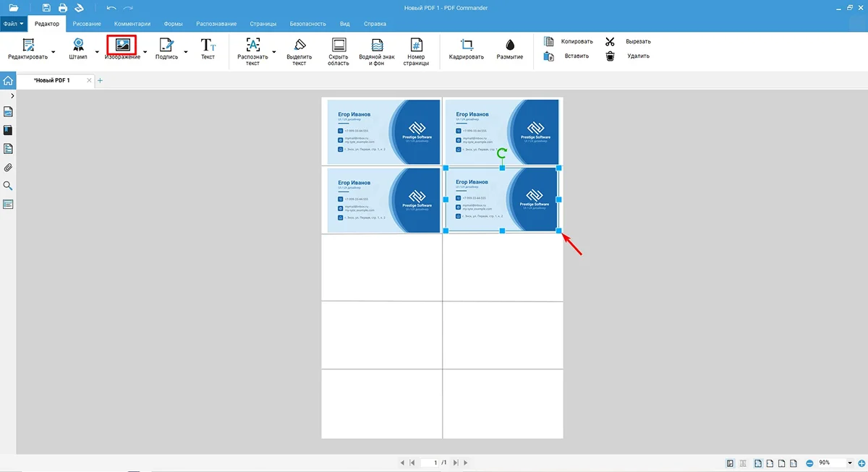Open the Водяной знак и фон tool

(x=376, y=45)
